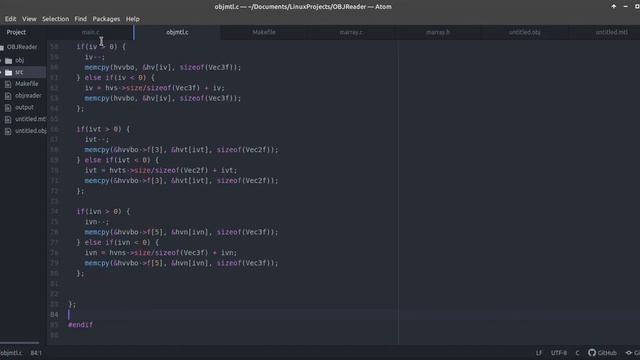Screen dimensions: 640x360
Task: Open the marray.c tab
Action: 351,32
